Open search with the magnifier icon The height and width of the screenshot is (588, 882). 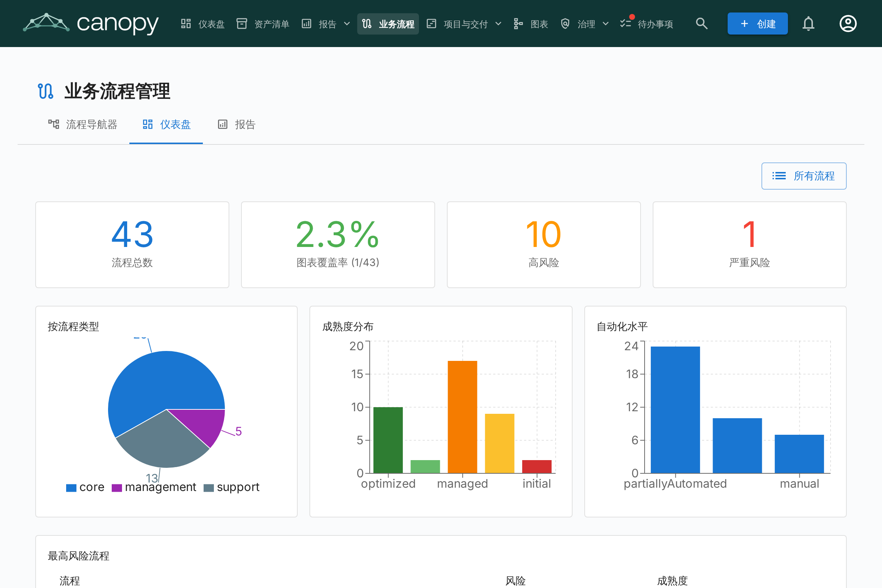(x=702, y=24)
